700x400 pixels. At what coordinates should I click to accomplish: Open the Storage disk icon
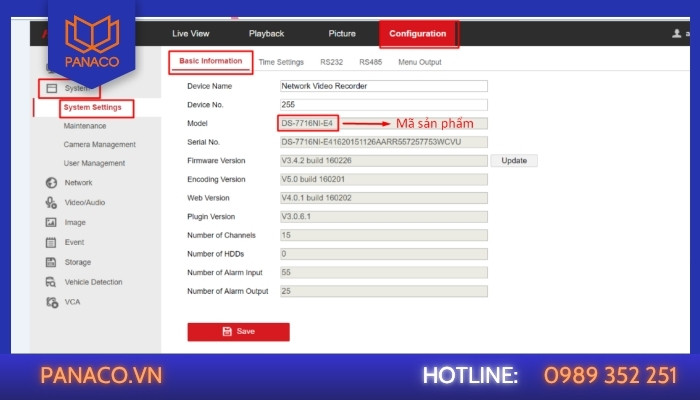click(x=51, y=262)
